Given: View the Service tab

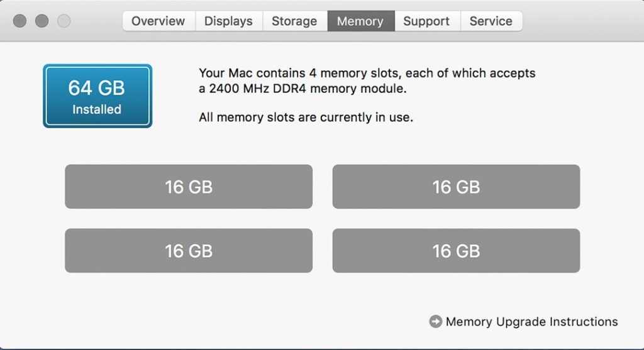Looking at the screenshot, I should pyautogui.click(x=491, y=21).
